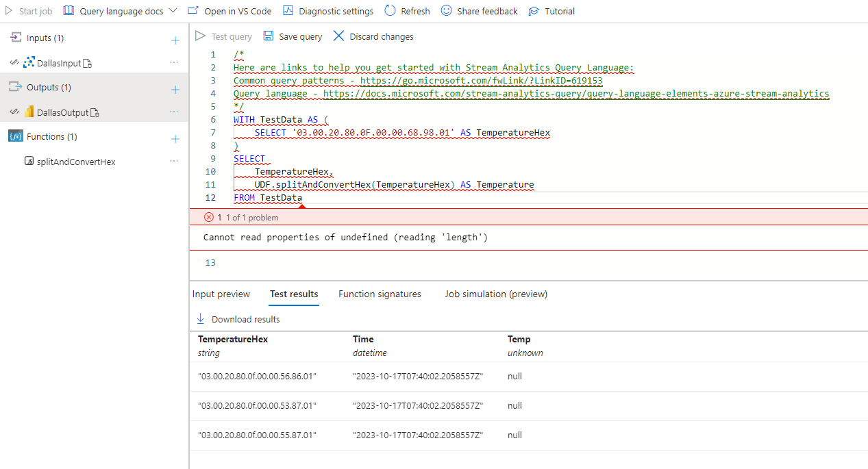868x469 pixels.
Task: Switch to Input preview tab
Action: click(x=221, y=294)
